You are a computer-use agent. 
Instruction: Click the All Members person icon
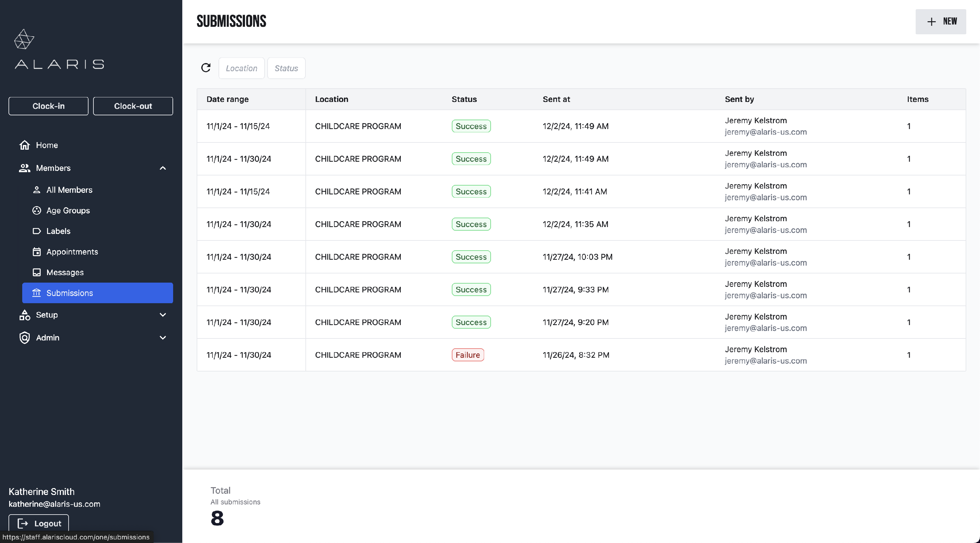point(37,189)
